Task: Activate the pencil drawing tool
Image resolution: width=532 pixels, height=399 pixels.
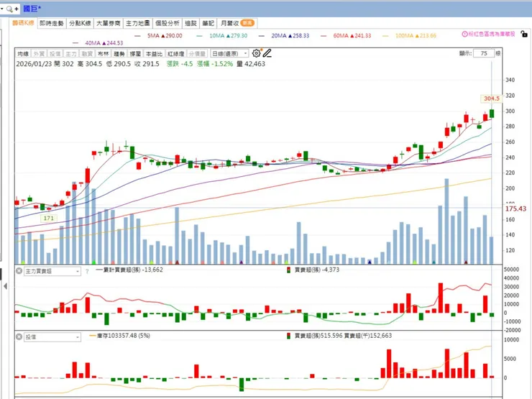Action: tap(267, 53)
